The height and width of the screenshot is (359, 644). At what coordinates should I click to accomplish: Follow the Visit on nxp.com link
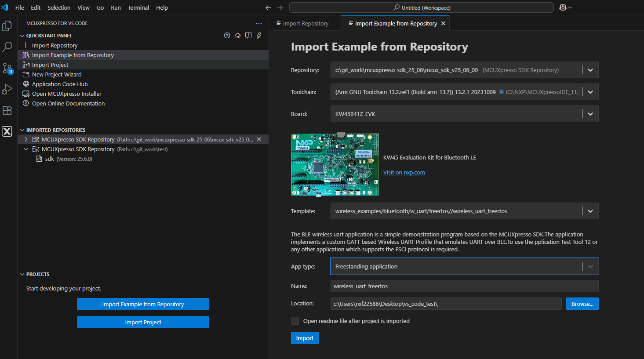[x=404, y=172]
